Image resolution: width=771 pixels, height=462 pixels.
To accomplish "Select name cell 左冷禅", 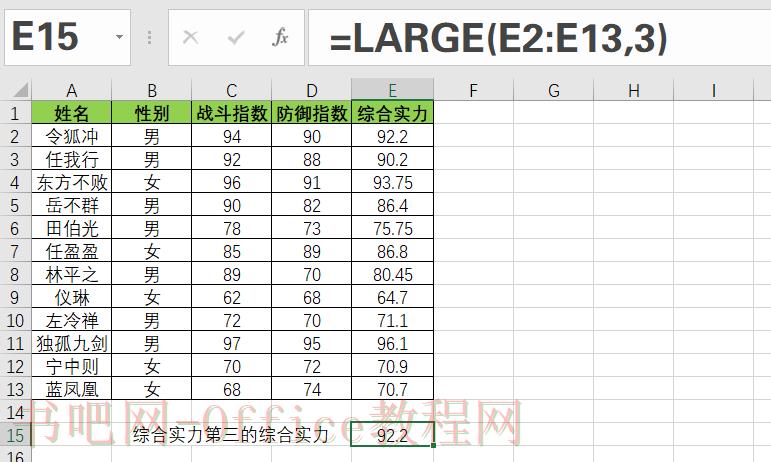I will click(x=72, y=320).
